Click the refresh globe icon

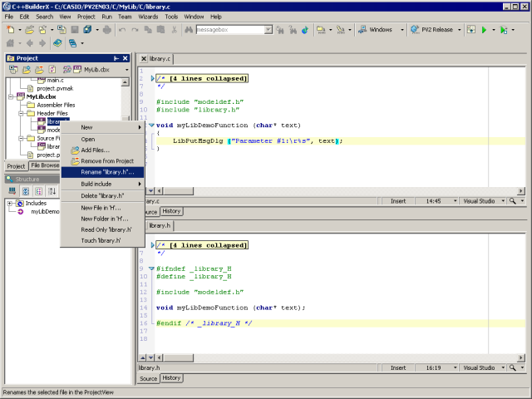tap(305, 30)
